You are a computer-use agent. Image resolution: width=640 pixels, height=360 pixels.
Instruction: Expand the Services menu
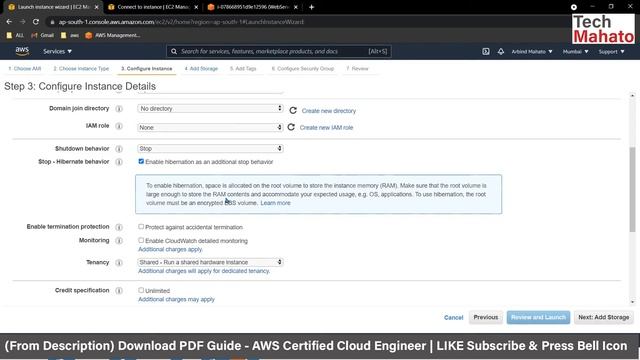tap(58, 51)
